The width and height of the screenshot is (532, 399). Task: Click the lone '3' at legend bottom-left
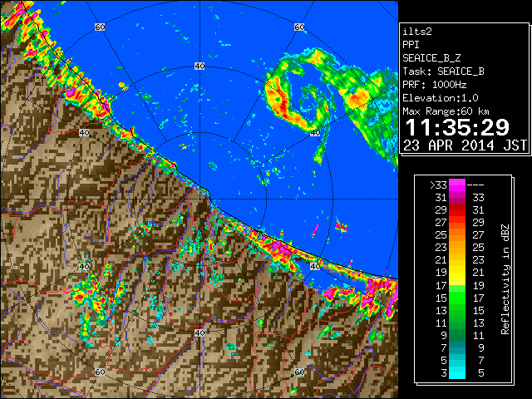(444, 373)
